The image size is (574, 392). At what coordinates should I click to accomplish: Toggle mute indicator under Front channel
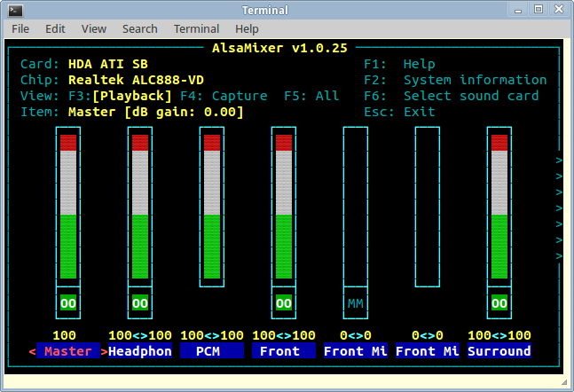284,303
